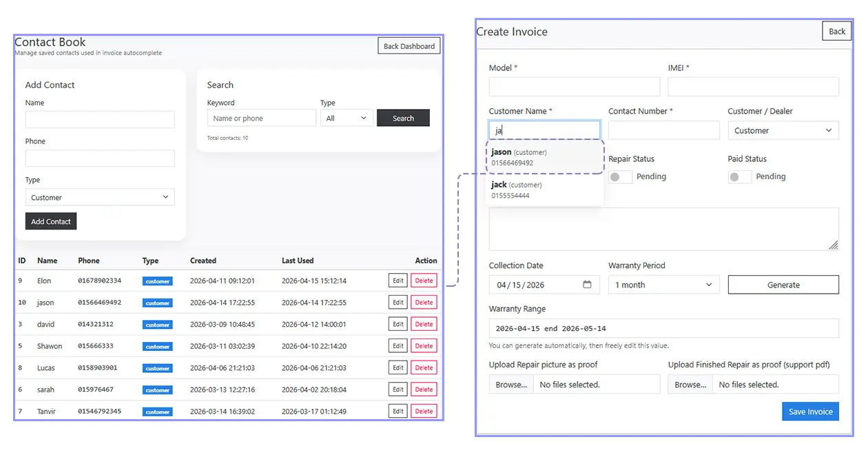
Task: Browse for the finished repair proof file
Action: tap(690, 384)
